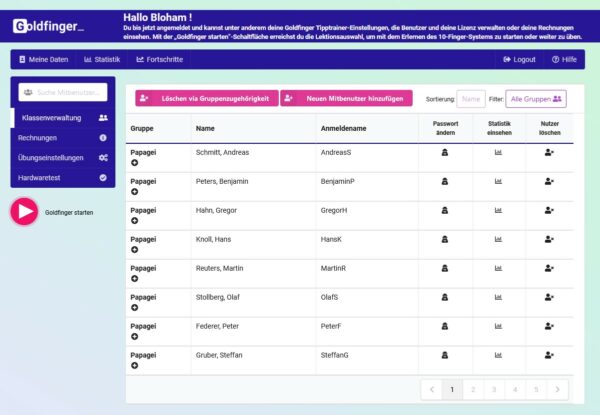This screenshot has width=600, height=415.
Task: Expand group plus for Knoll, Hans
Action: (x=135, y=249)
